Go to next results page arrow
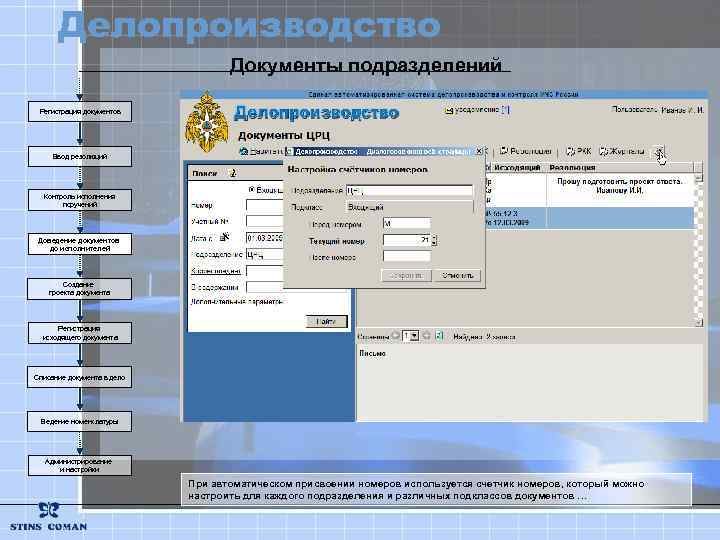 pos(427,336)
